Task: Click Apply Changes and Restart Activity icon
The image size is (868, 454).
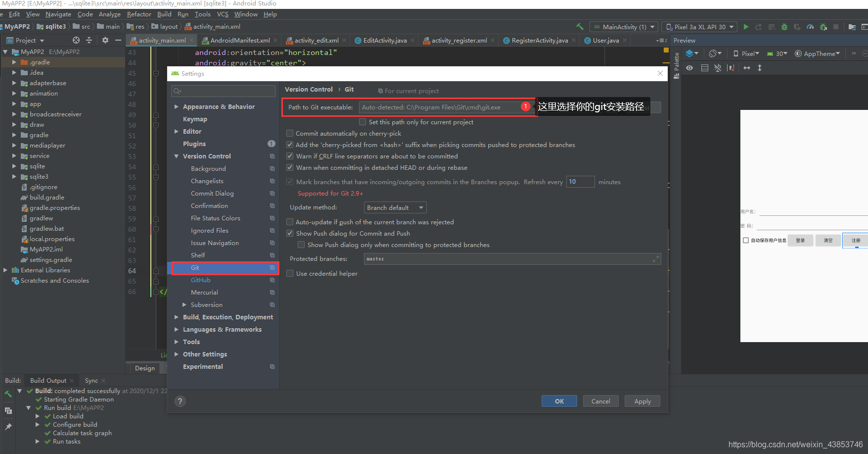Action: 759,27
